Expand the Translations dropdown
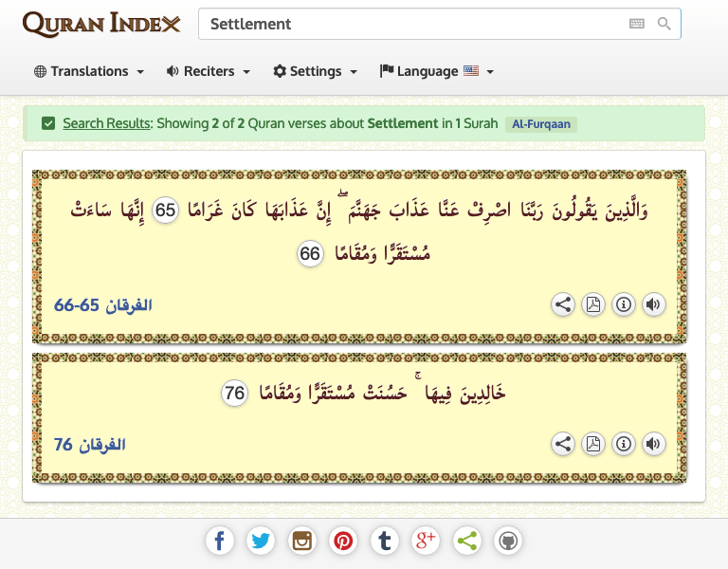 89,71
